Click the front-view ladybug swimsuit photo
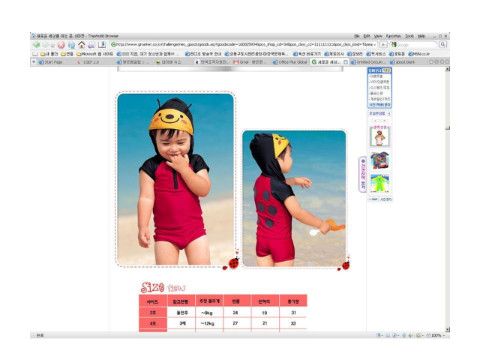The width and height of the screenshot is (480, 360). [176, 179]
